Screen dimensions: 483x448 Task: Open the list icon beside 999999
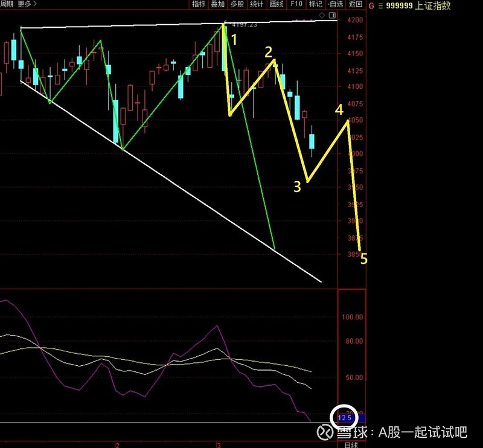click(x=380, y=6)
